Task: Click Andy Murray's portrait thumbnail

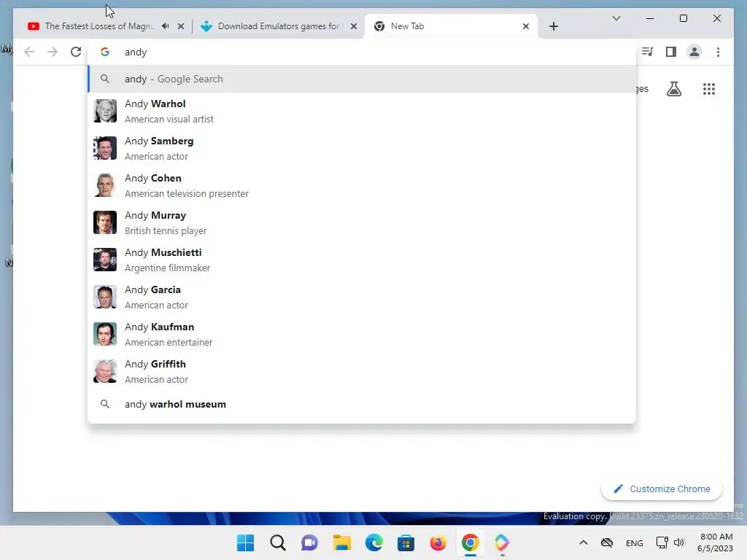Action: coord(105,222)
